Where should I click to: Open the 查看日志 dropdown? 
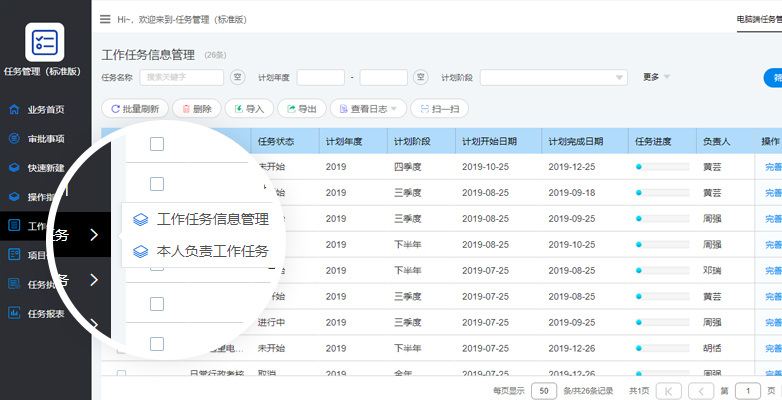click(x=369, y=109)
